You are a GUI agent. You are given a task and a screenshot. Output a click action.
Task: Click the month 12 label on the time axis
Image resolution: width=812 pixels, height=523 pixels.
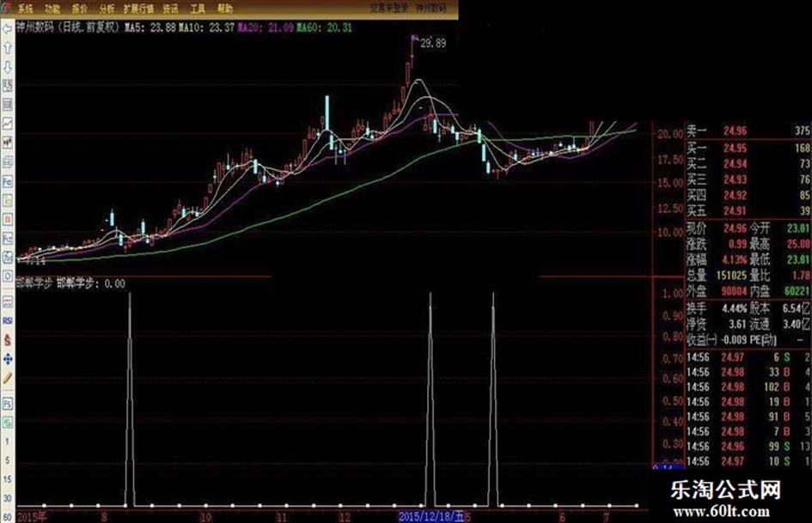click(345, 517)
